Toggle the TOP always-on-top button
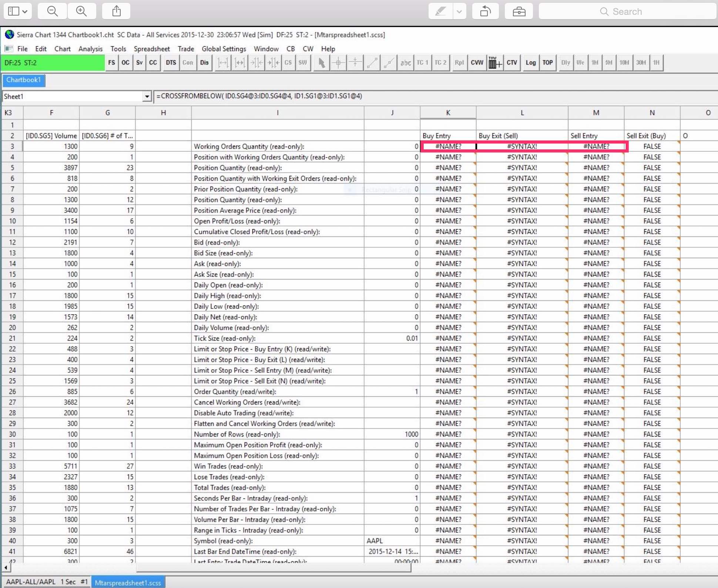 (x=547, y=63)
